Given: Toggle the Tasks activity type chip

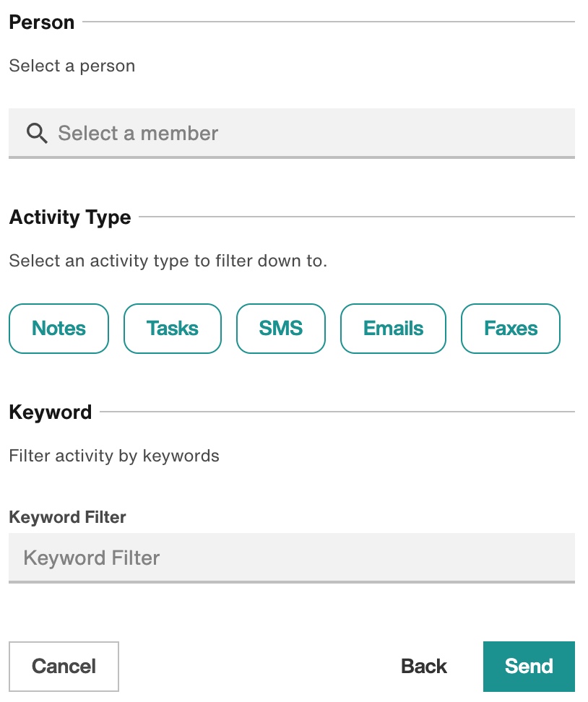Looking at the screenshot, I should pyautogui.click(x=173, y=329).
